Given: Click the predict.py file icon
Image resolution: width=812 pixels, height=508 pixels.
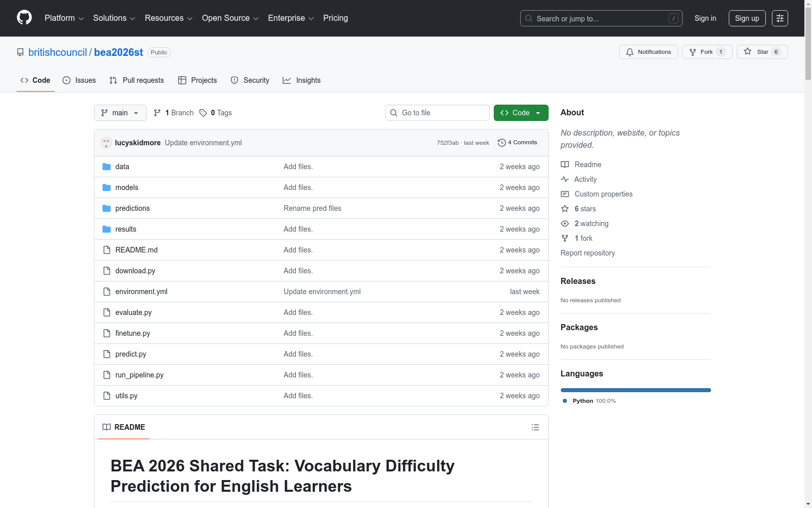Looking at the screenshot, I should click(107, 354).
